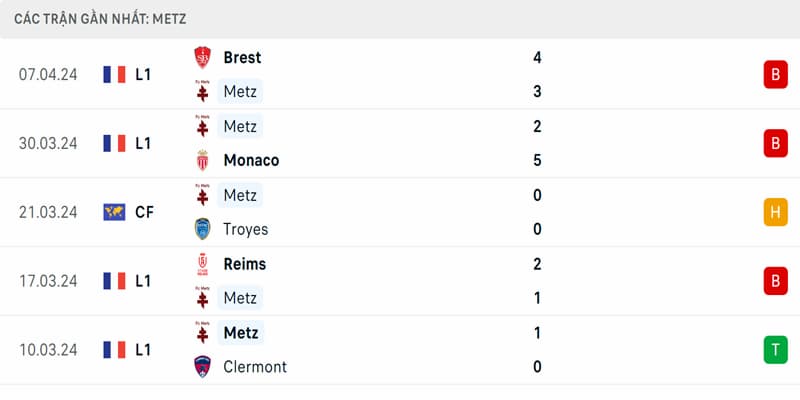Click the red B badge for Reims match
The height and width of the screenshot is (400, 800).
(776, 281)
